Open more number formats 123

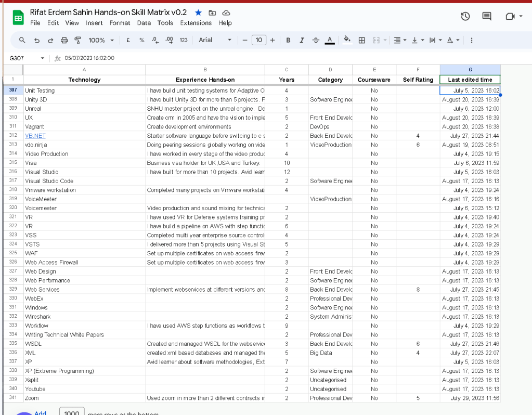coord(184,40)
